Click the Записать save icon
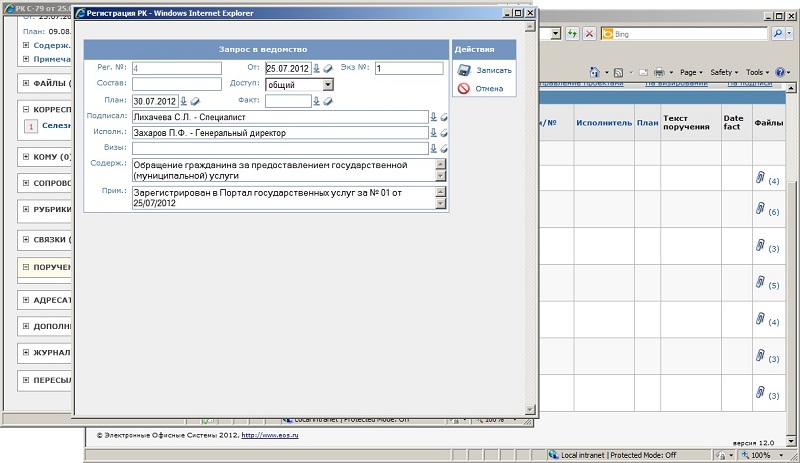 pos(464,70)
